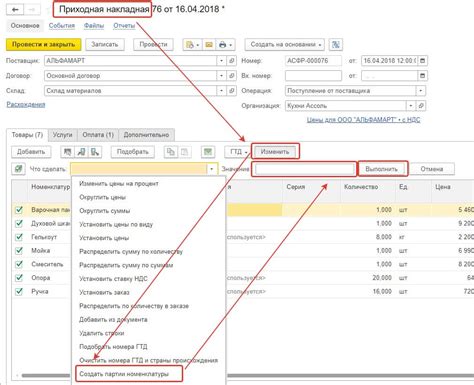Toggle the Смеситель row checkbox
The height and width of the screenshot is (385, 474).
[x=19, y=264]
